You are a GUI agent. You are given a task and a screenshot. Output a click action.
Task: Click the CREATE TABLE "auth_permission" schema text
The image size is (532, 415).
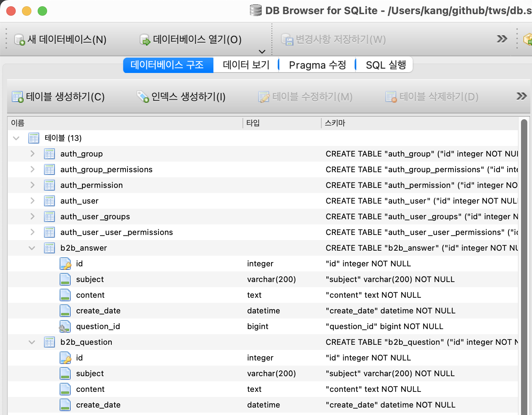[422, 185]
